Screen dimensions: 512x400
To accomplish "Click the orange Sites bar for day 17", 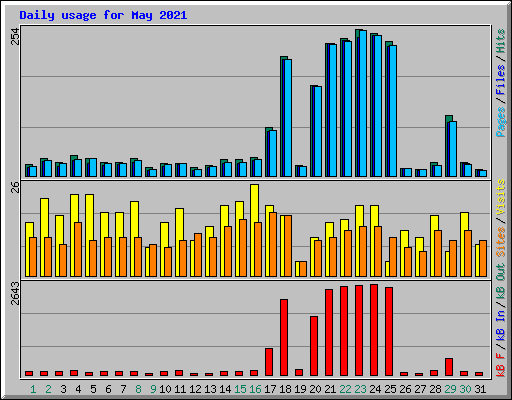I will [273, 244].
